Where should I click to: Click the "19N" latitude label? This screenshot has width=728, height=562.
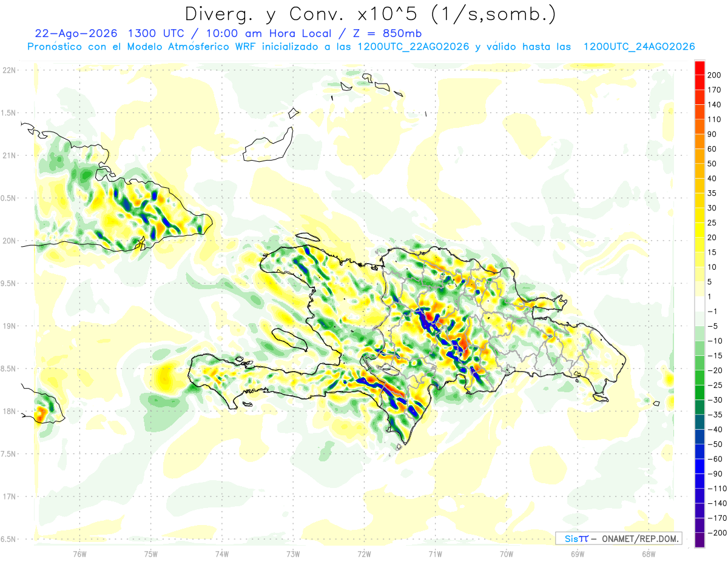[x=9, y=326]
